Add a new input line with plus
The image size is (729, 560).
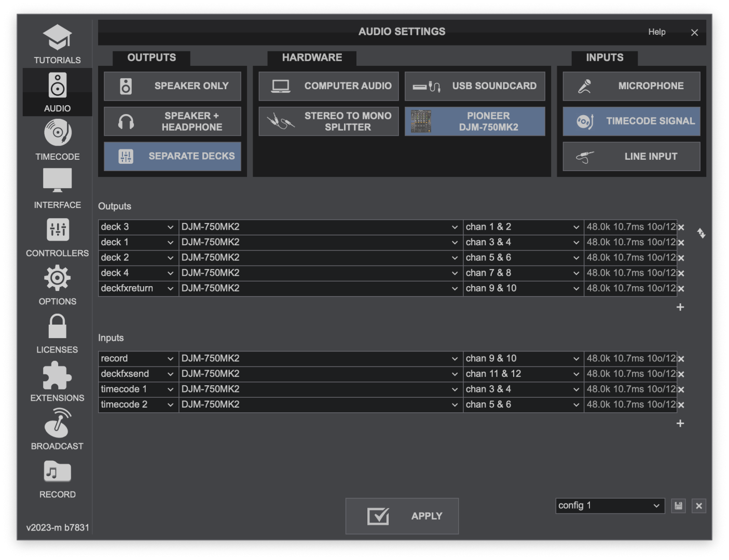point(680,423)
